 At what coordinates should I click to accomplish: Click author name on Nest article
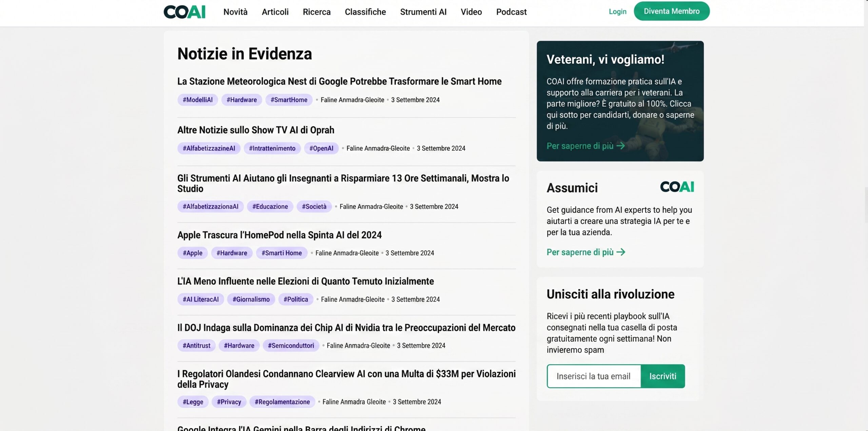pyautogui.click(x=352, y=100)
